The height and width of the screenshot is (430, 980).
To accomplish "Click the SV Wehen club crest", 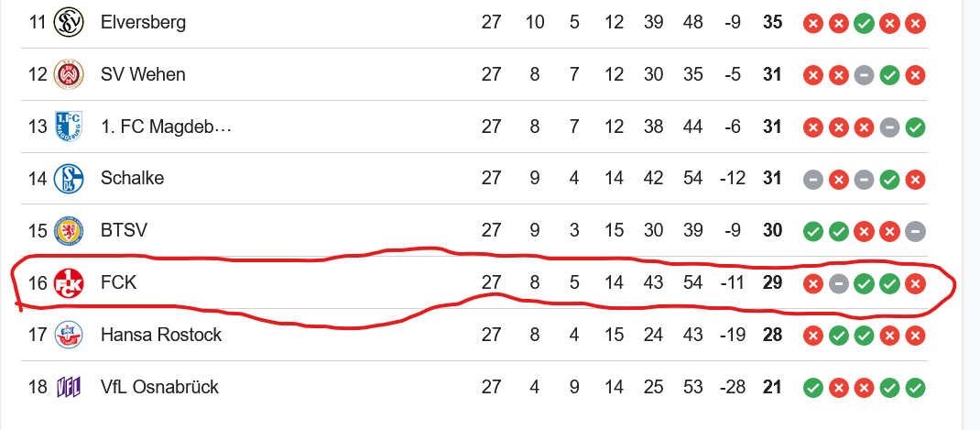I will (x=67, y=74).
